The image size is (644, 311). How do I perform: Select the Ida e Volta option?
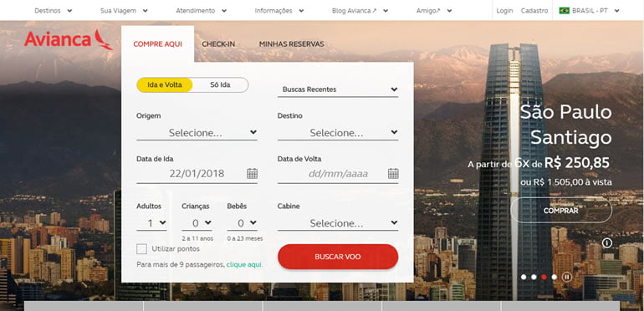(165, 85)
